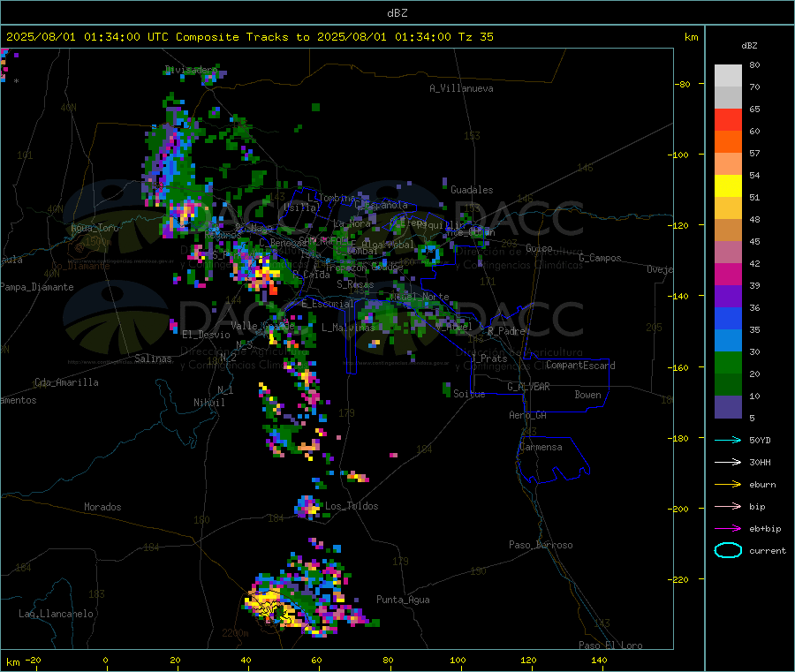Click the Paso_El_Loro map label
795x672 pixels.
click(610, 646)
